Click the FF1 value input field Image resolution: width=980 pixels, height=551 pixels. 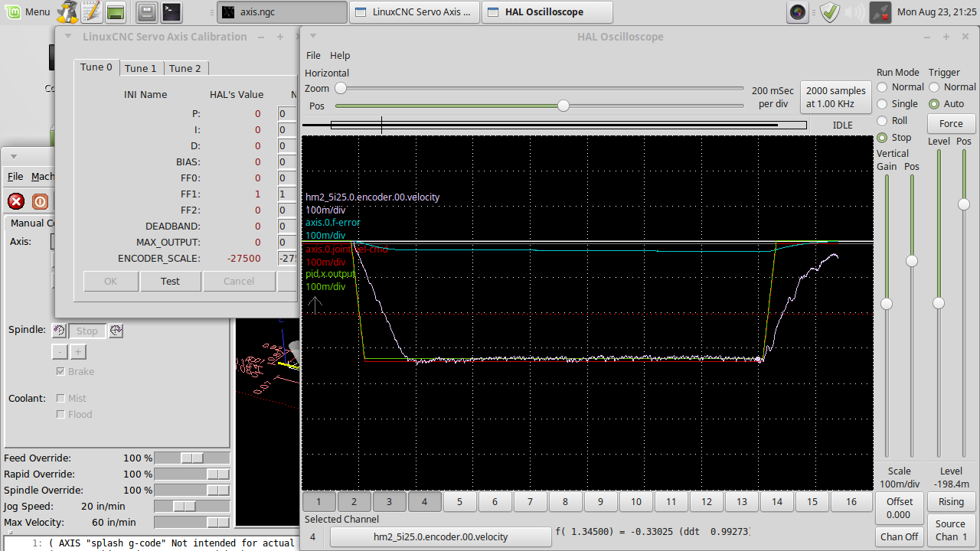coord(287,194)
